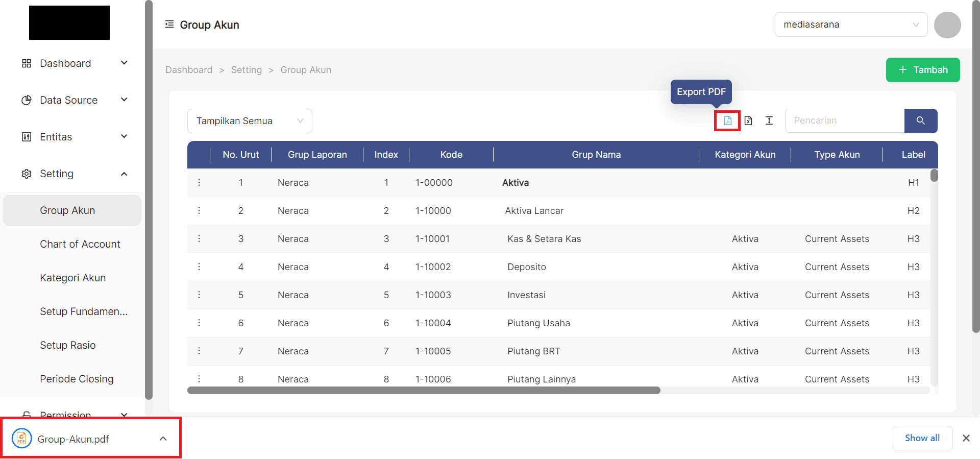Open the Tampilkan Semua filter dropdown
The image size is (980, 459).
(250, 121)
